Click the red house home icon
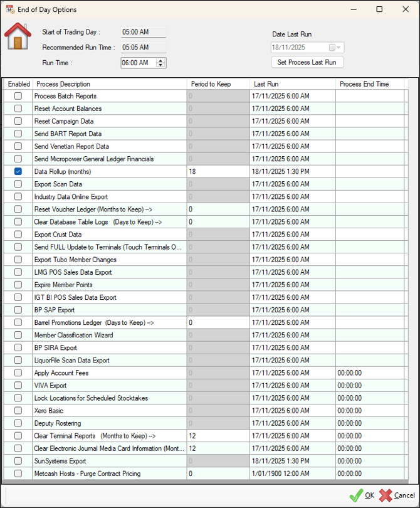Image resolution: width=420 pixels, height=508 pixels. click(18, 36)
